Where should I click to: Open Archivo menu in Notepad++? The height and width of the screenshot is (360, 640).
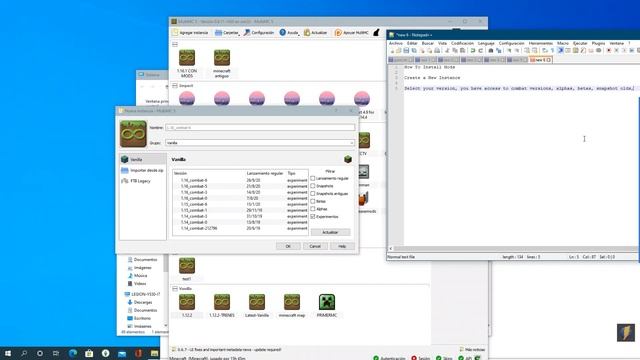[396, 43]
